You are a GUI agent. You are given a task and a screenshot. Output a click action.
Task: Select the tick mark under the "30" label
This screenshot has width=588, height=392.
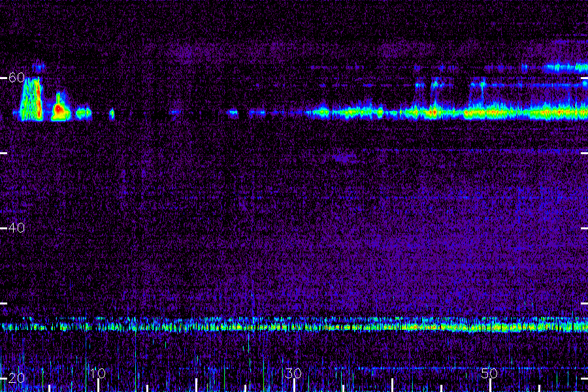point(294,385)
